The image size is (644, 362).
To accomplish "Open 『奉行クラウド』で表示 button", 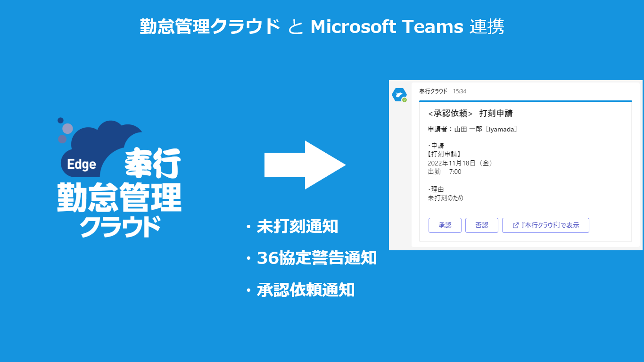I will click(545, 225).
